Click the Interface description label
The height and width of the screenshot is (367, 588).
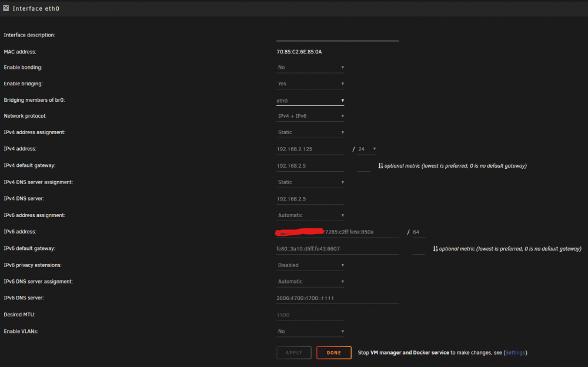29,35
